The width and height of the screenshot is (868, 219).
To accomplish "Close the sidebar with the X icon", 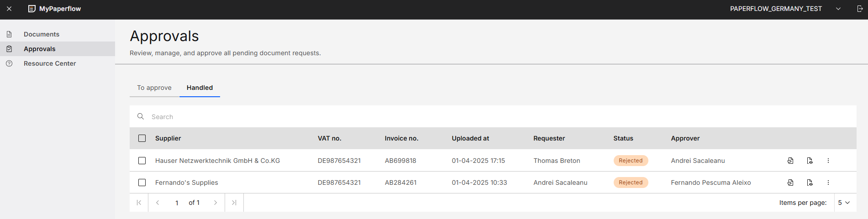I will click(x=9, y=9).
